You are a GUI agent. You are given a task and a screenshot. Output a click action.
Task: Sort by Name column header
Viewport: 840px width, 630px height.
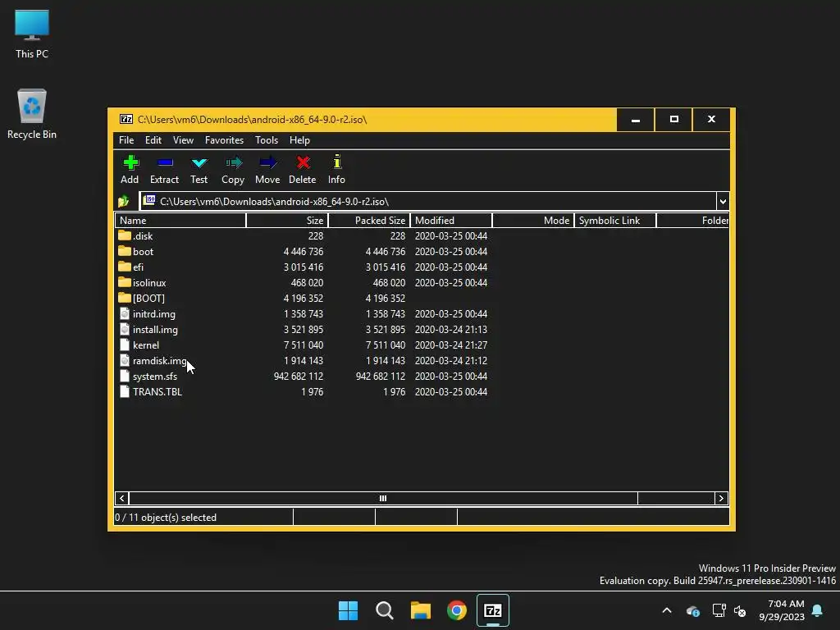coord(180,220)
